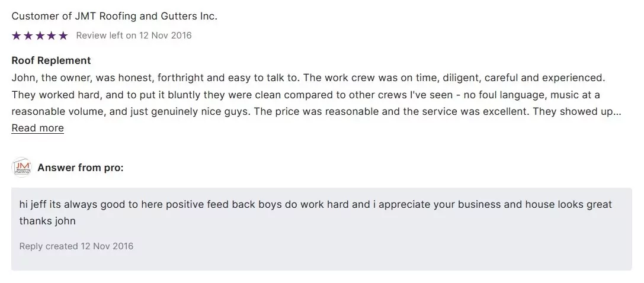Screen dimensions: 644x283
Task: Click the trailing ellipsis of truncated review
Action: [x=617, y=112]
